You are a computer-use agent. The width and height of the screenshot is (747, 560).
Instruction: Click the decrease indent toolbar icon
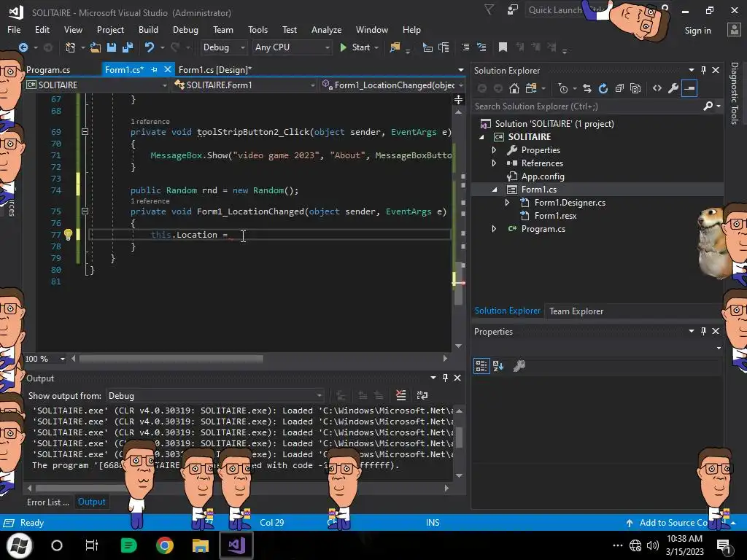(x=465, y=47)
